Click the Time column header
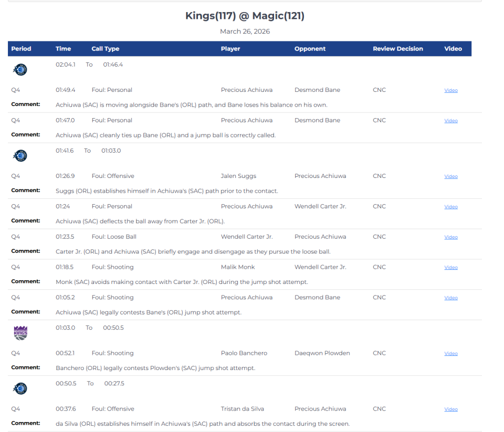Viewport: 504px width, 432px height. point(63,49)
